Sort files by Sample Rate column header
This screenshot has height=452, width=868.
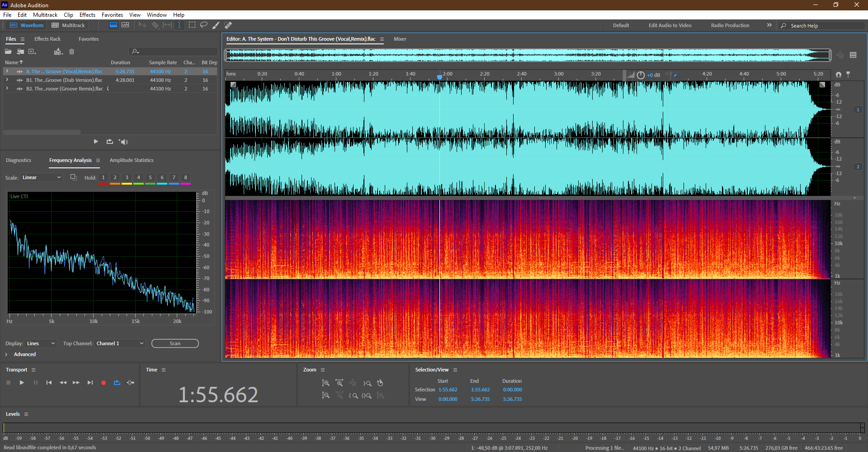click(x=163, y=62)
